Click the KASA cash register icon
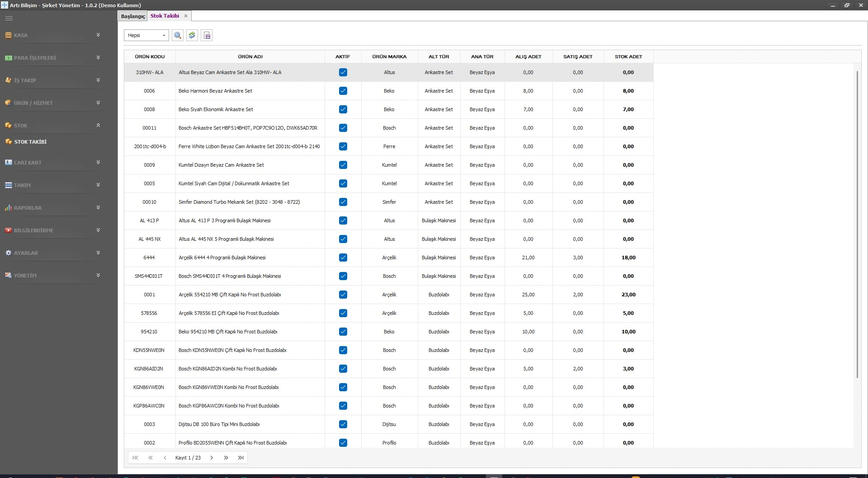 (x=8, y=35)
